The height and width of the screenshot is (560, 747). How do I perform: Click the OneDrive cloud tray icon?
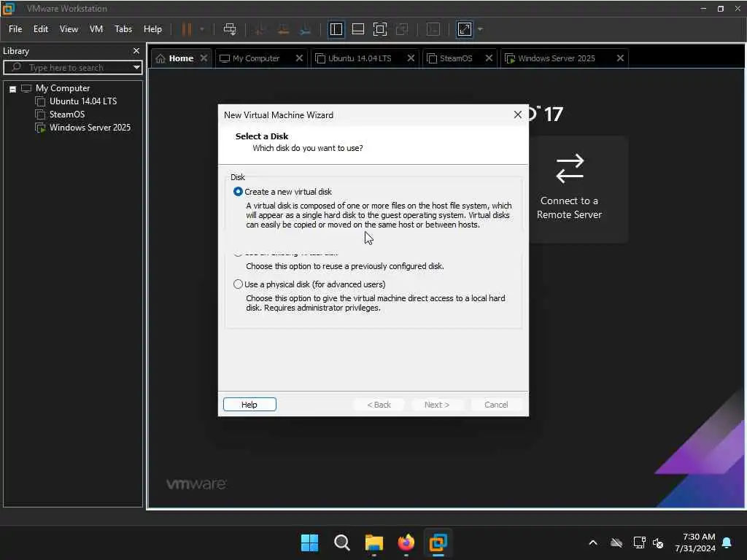pyautogui.click(x=616, y=542)
